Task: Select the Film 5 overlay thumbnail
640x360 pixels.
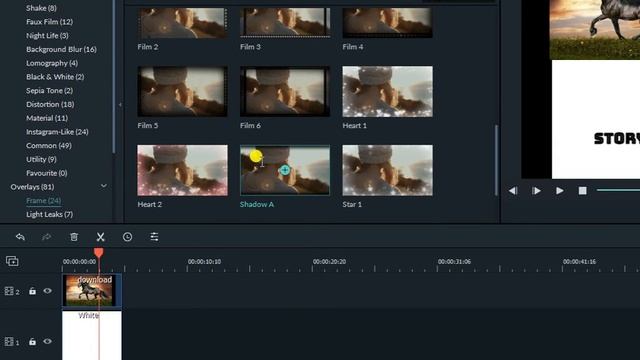Action: click(x=182, y=91)
